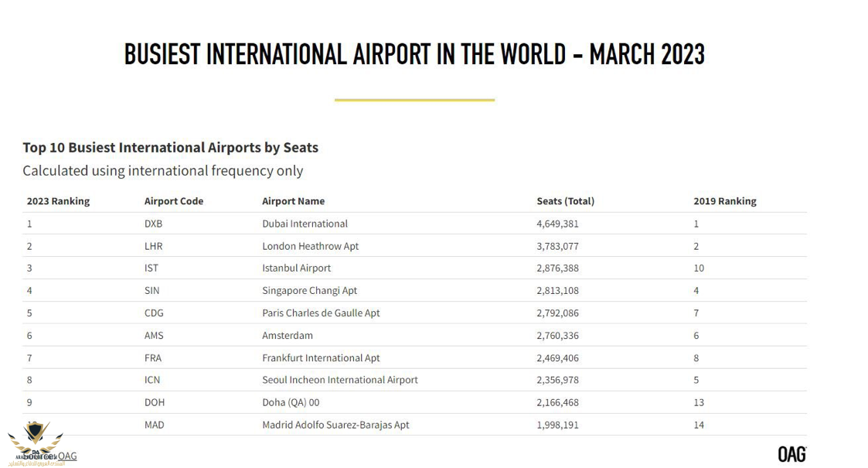
Task: Select Istanbul Airport in the table
Action: [296, 268]
